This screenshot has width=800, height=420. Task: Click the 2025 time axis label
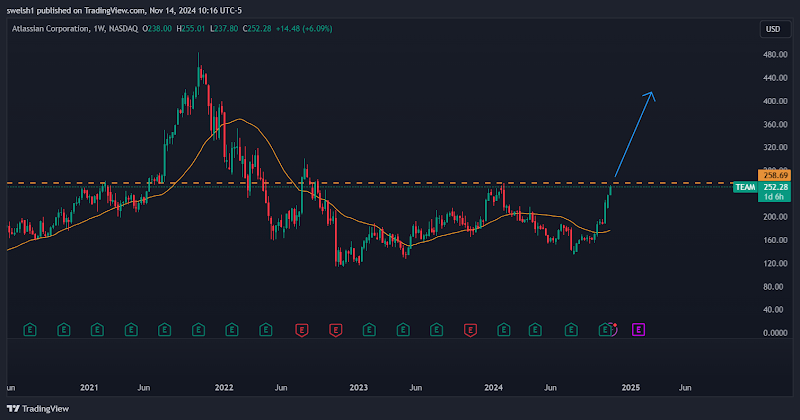point(631,388)
